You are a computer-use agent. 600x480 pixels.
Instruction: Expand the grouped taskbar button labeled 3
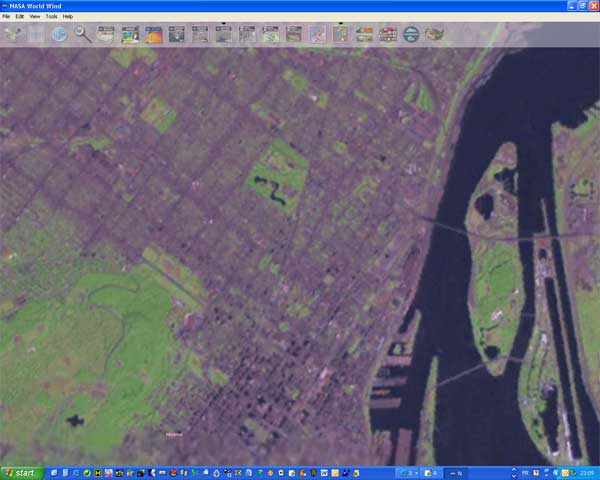(408, 472)
